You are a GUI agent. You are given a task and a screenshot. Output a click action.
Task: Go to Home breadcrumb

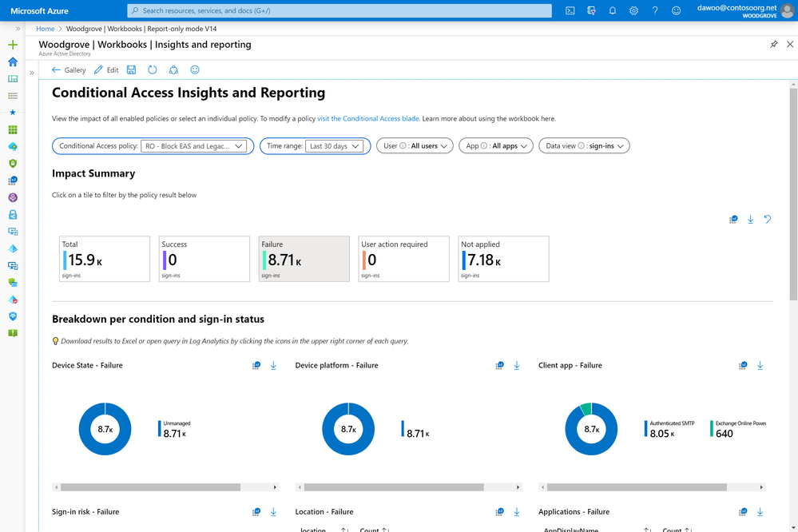click(46, 29)
